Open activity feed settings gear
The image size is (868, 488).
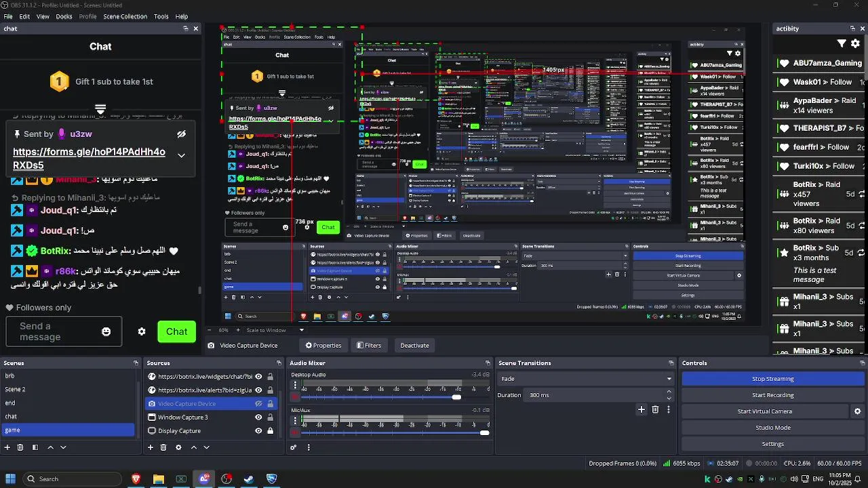pos(855,43)
